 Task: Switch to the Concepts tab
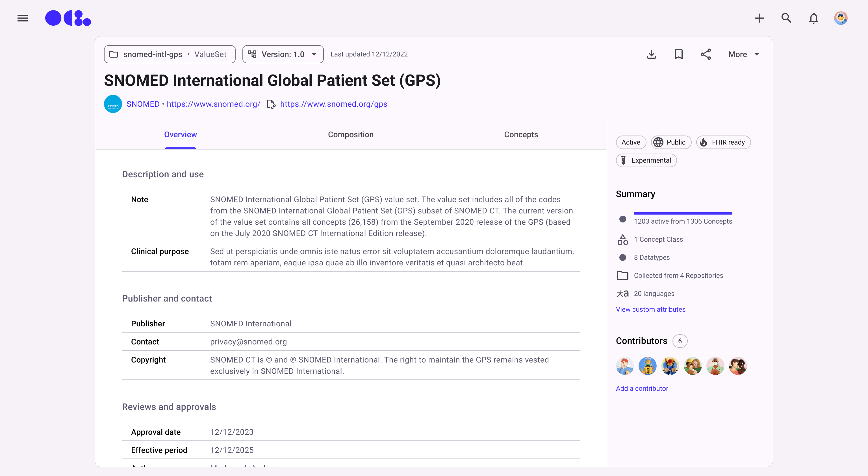click(x=520, y=135)
